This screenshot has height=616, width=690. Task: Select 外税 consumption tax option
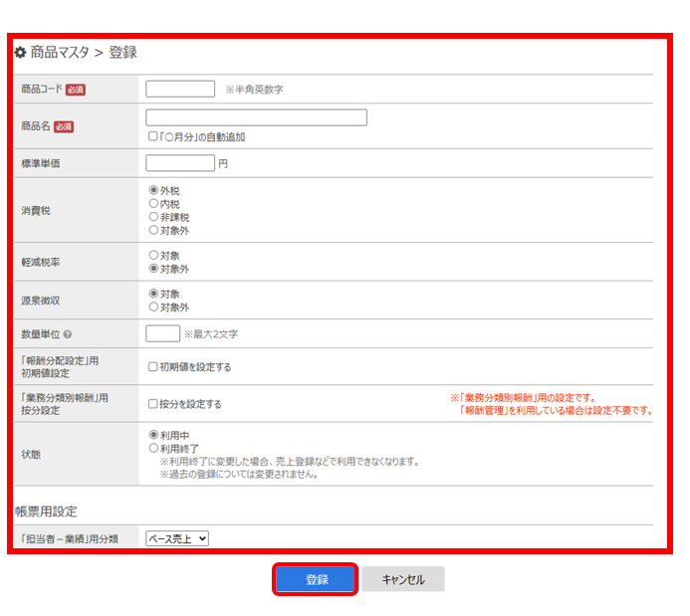pos(153,191)
